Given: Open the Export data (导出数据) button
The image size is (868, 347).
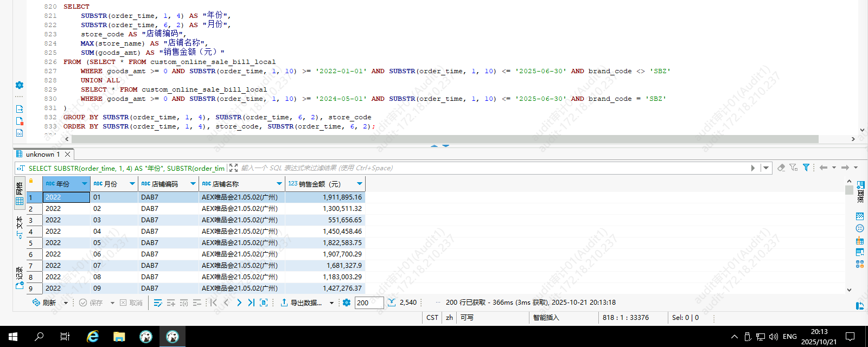Looking at the screenshot, I should coord(301,303).
